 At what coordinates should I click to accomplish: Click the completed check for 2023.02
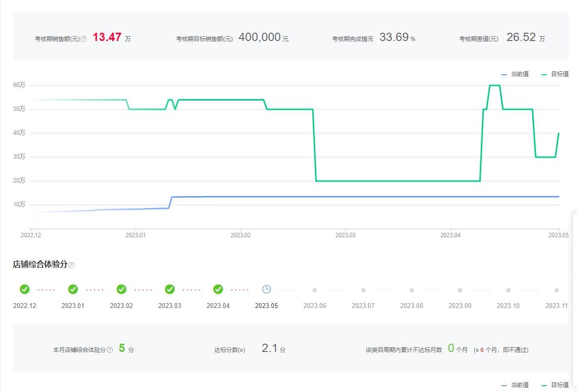pos(122,289)
